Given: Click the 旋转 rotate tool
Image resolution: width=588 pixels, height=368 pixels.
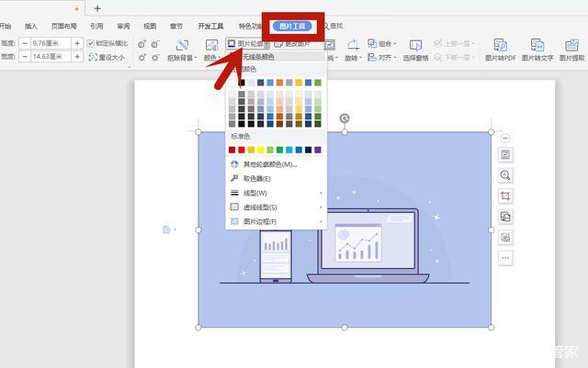Looking at the screenshot, I should [353, 50].
